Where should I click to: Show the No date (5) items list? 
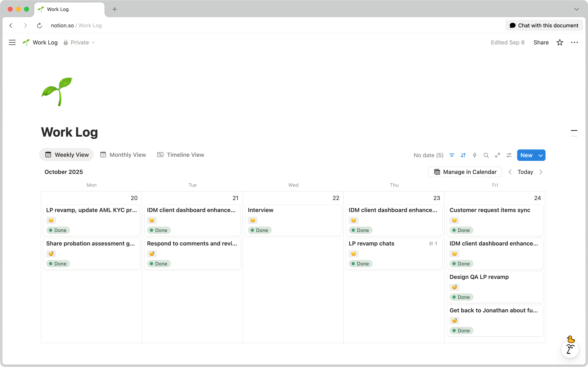(428, 155)
